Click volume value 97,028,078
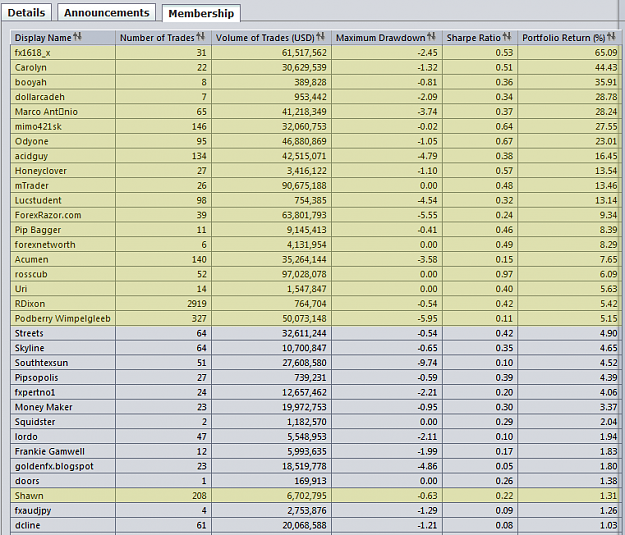Screen dimensions: 625x535 click(304, 274)
